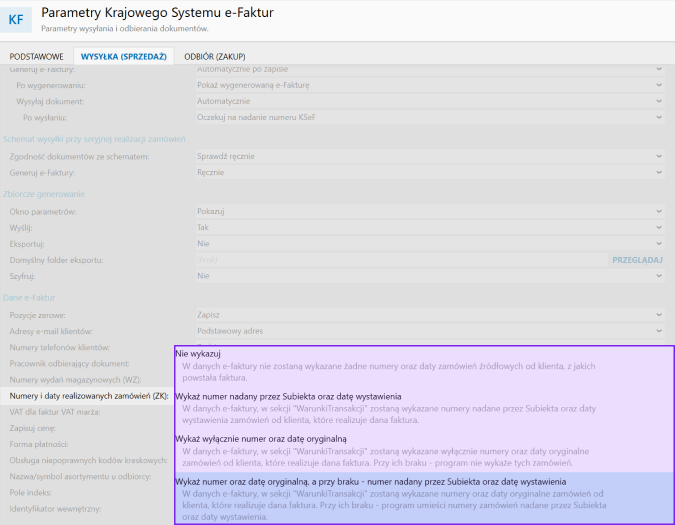Expand the 'Po wysłaniu' dropdown
This screenshot has width=675, height=525.
point(430,117)
